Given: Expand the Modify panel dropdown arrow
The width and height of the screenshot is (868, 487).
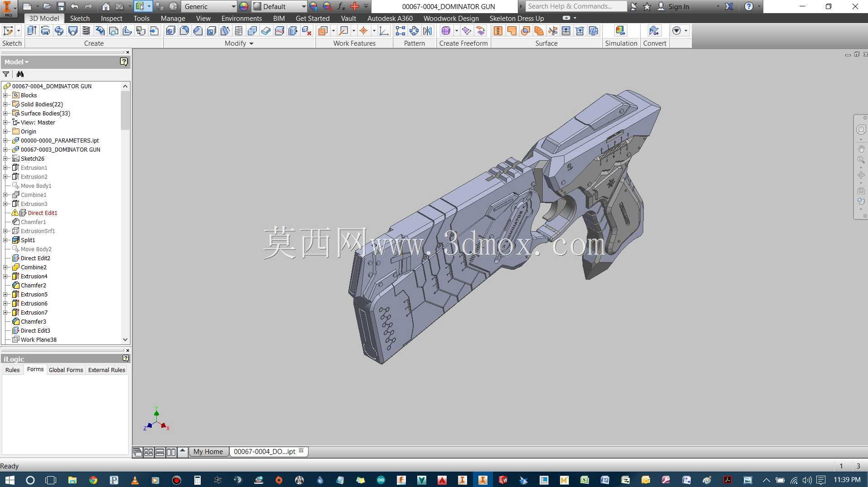Looking at the screenshot, I should 251,43.
